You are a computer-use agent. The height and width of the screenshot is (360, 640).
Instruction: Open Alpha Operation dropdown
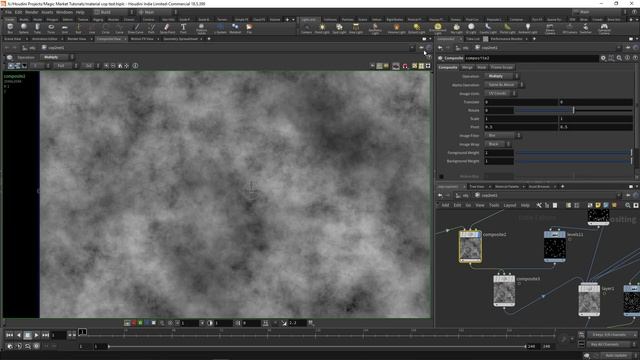click(504, 85)
